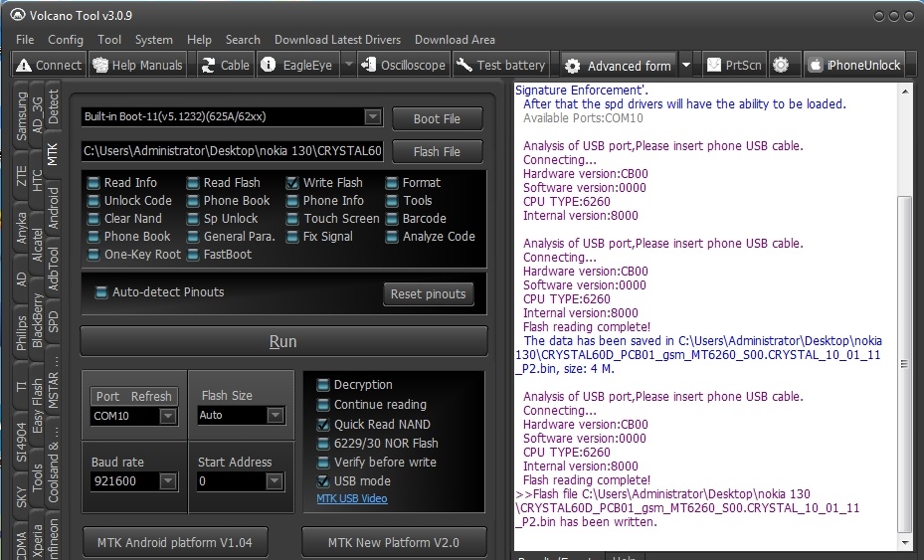The width and height of the screenshot is (924, 560).
Task: Toggle FastBoot checkbox
Action: point(193,256)
